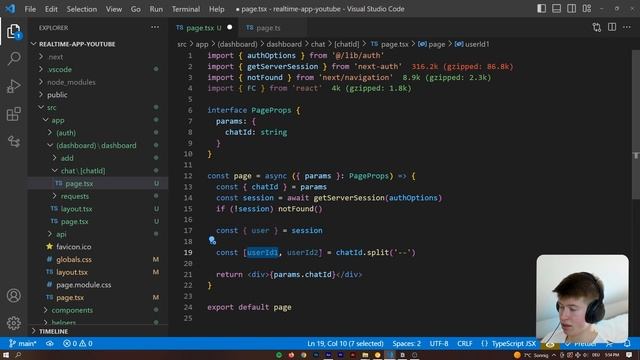Open the Help menu
The image size is (640, 360).
tap(217, 9)
